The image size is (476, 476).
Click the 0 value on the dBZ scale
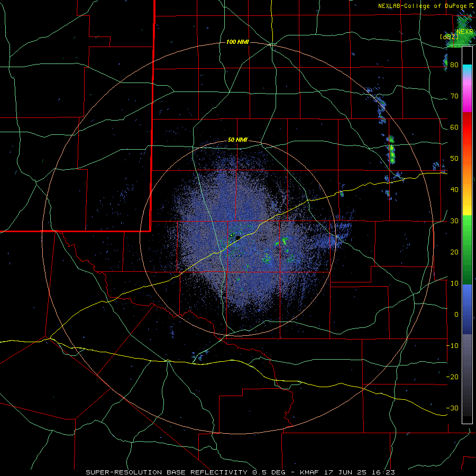[x=456, y=315]
